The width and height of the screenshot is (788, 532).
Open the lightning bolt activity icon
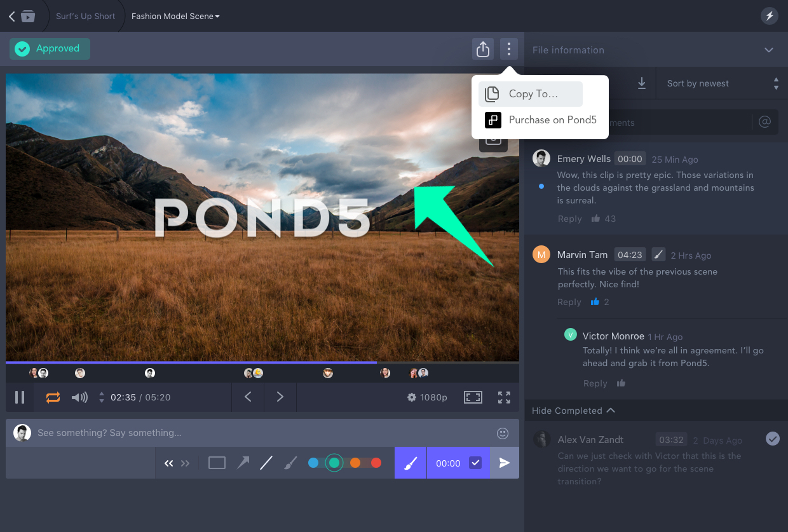(x=770, y=16)
